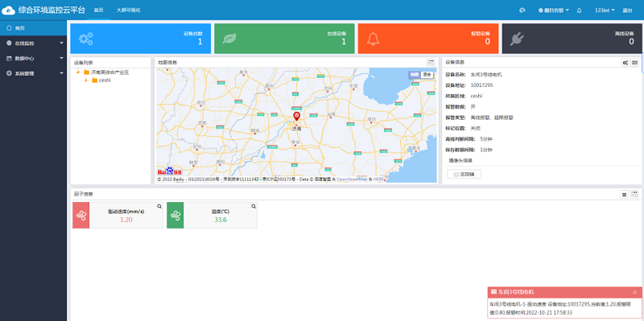This screenshot has width=644, height=321.
Task: Click the 离线设备 offline devices card
Action: [572, 39]
